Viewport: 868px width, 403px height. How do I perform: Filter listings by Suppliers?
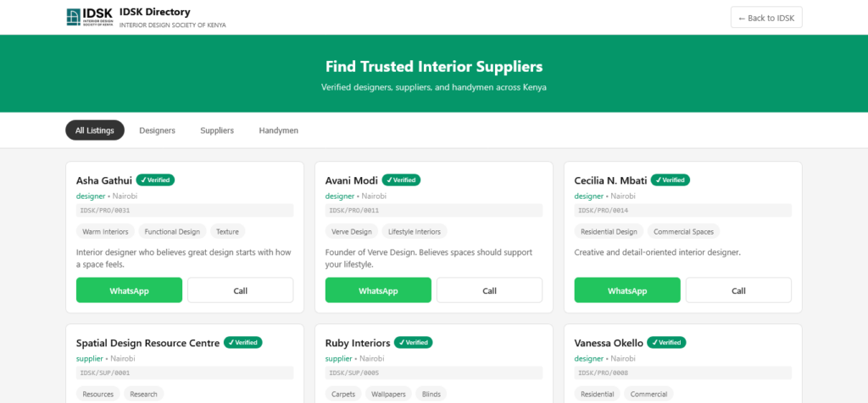(217, 130)
